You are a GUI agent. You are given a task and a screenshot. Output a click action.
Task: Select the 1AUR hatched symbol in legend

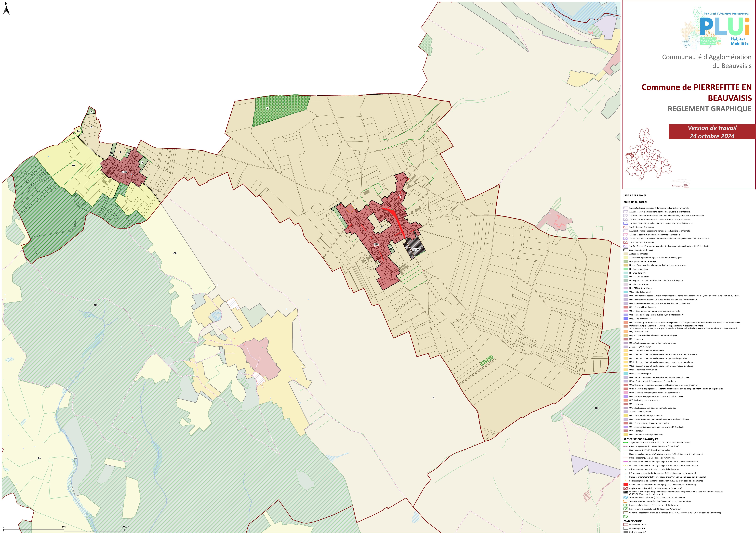point(626,243)
